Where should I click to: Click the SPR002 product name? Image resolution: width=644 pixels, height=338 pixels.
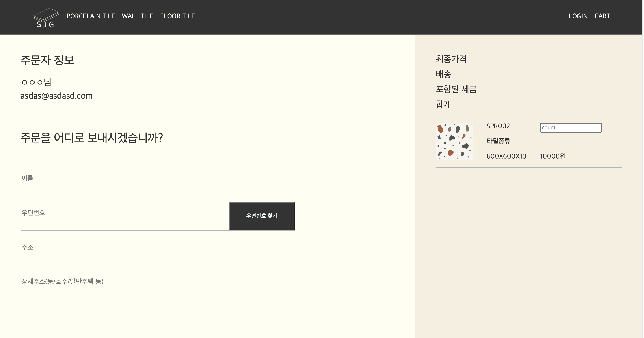pos(498,126)
